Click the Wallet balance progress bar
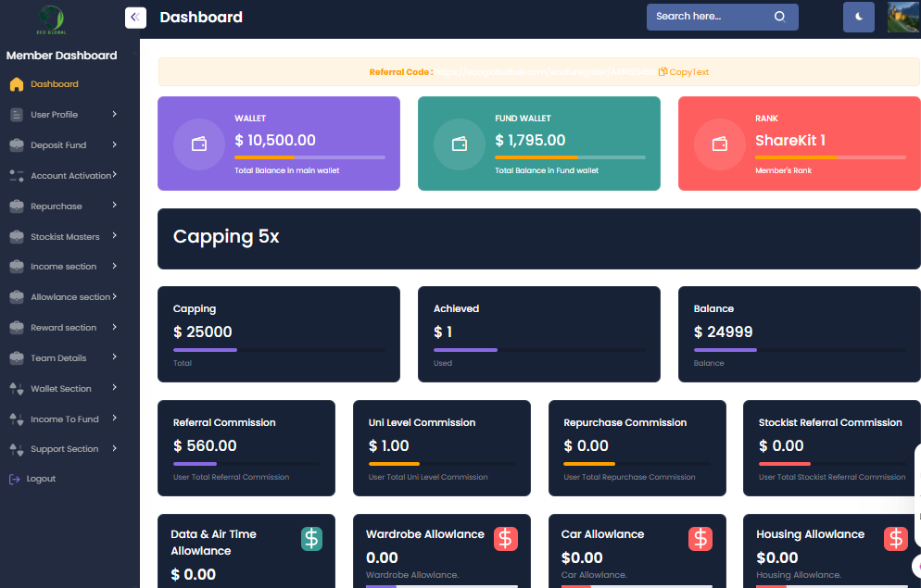921x588 pixels. 309,157
